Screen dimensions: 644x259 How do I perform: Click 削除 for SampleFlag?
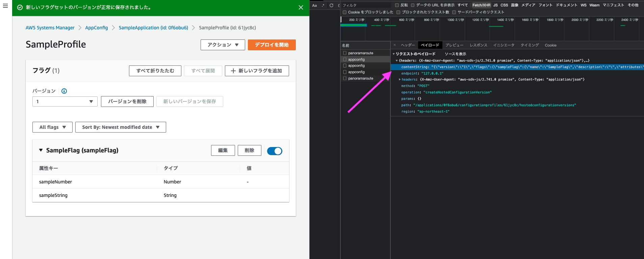click(250, 150)
